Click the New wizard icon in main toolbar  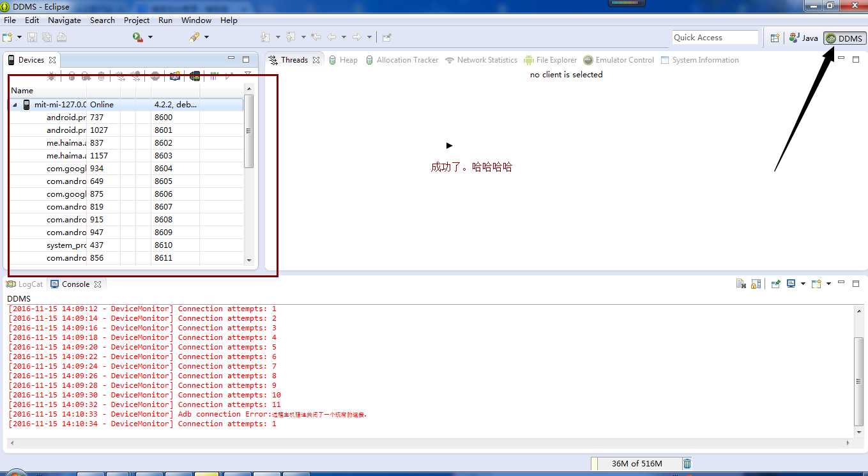[x=7, y=38]
